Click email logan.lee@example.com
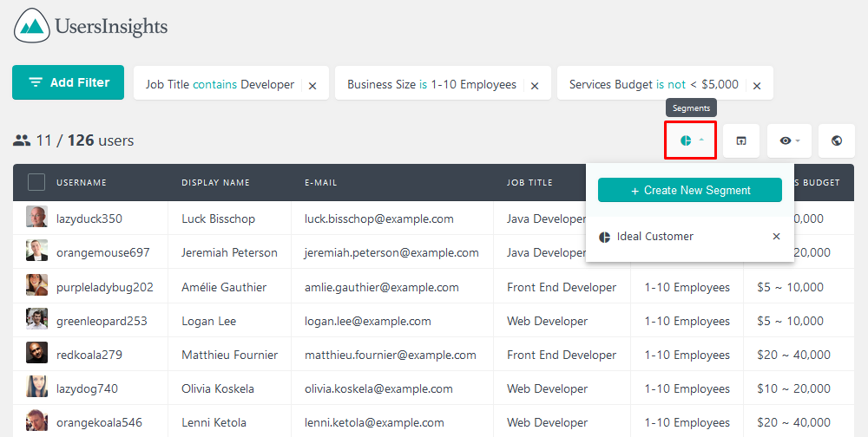The height and width of the screenshot is (437, 868). point(367,322)
